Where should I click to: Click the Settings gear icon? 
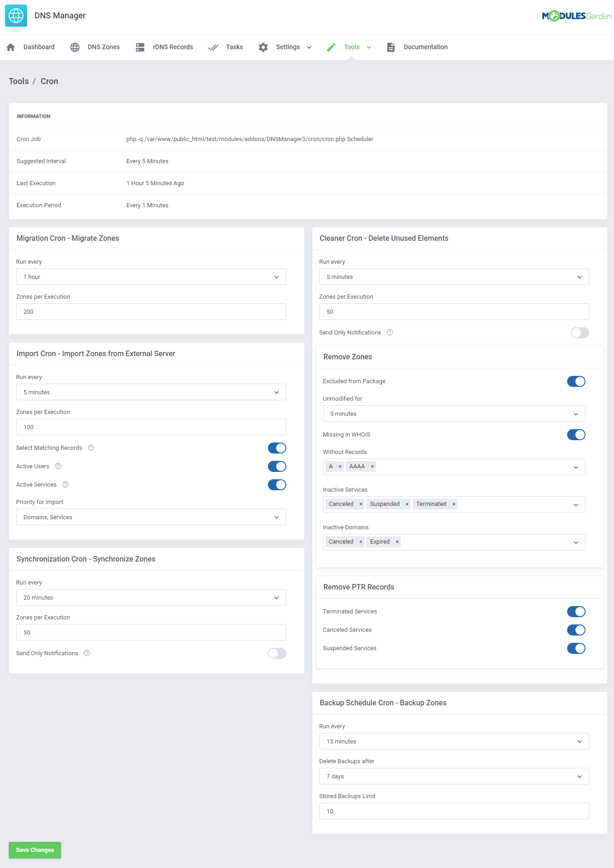263,47
